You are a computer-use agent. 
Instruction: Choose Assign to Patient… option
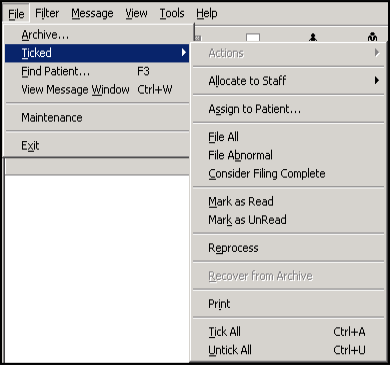pos(288,109)
